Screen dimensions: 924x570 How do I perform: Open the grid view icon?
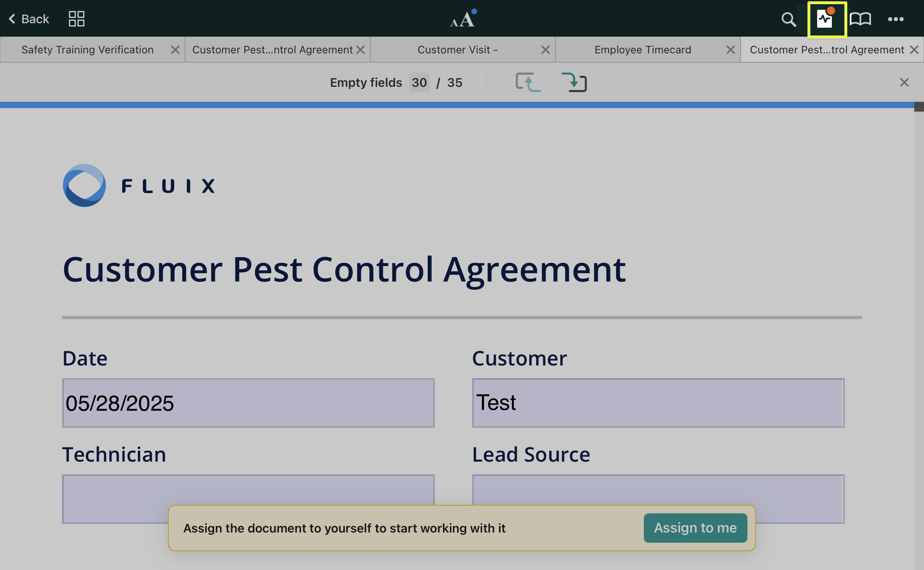(x=76, y=19)
